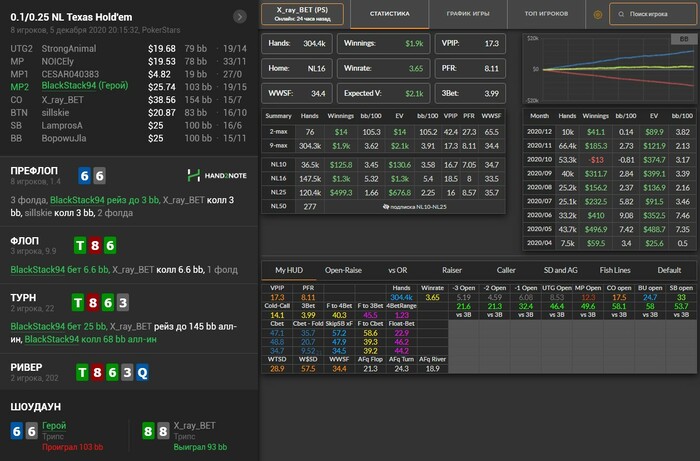Click BlackStack94 бет 6.6 bb flop action
This screenshot has height=461, width=700.
click(x=59, y=270)
